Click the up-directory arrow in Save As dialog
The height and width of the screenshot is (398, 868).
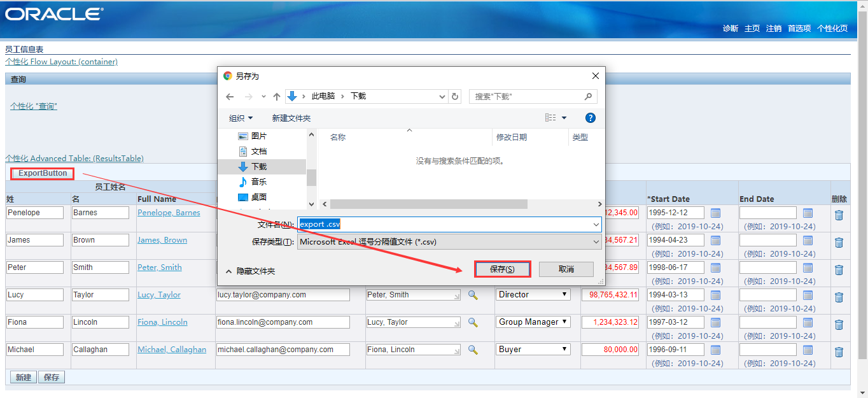point(277,97)
